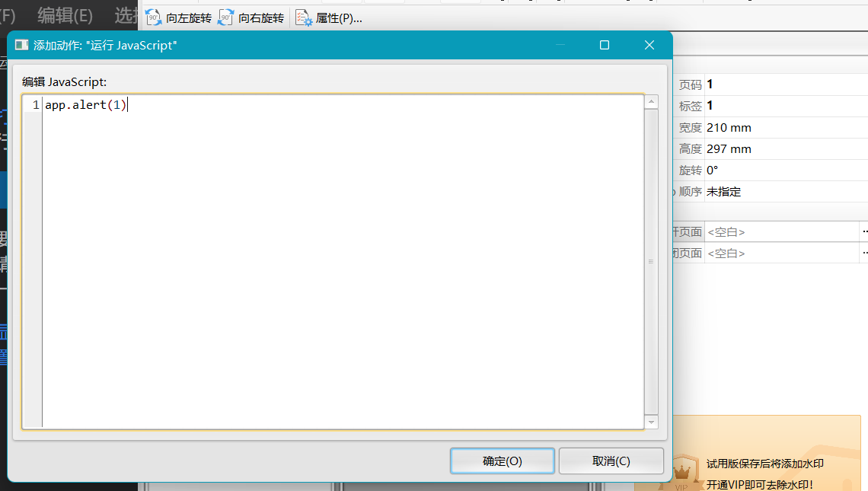868x491 pixels.
Task: Close the 添加动作 dialog window
Action: pos(649,46)
